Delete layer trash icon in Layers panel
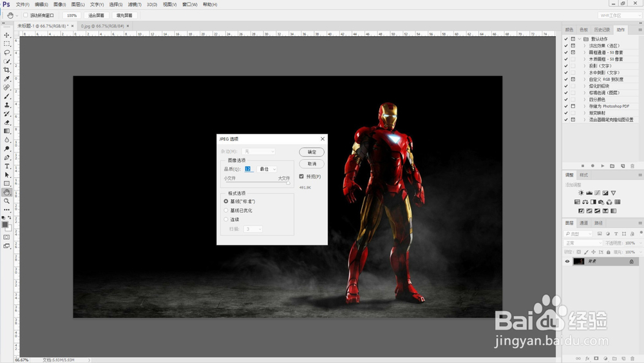Image resolution: width=644 pixels, height=363 pixels. coord(632,358)
